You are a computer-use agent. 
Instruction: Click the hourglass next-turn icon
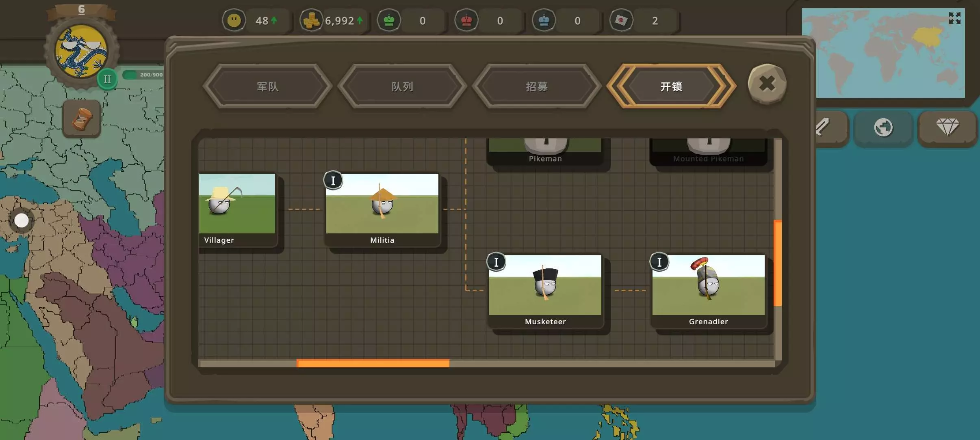pos(82,119)
